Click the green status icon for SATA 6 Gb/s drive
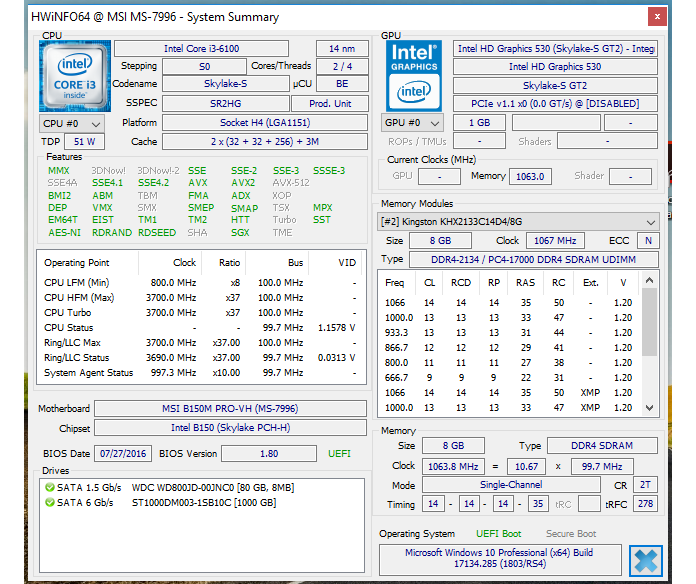This screenshot has height=584, width=696. [x=50, y=502]
